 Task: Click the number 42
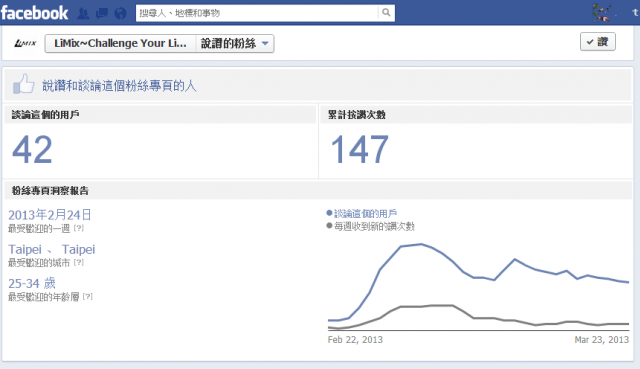click(x=32, y=149)
